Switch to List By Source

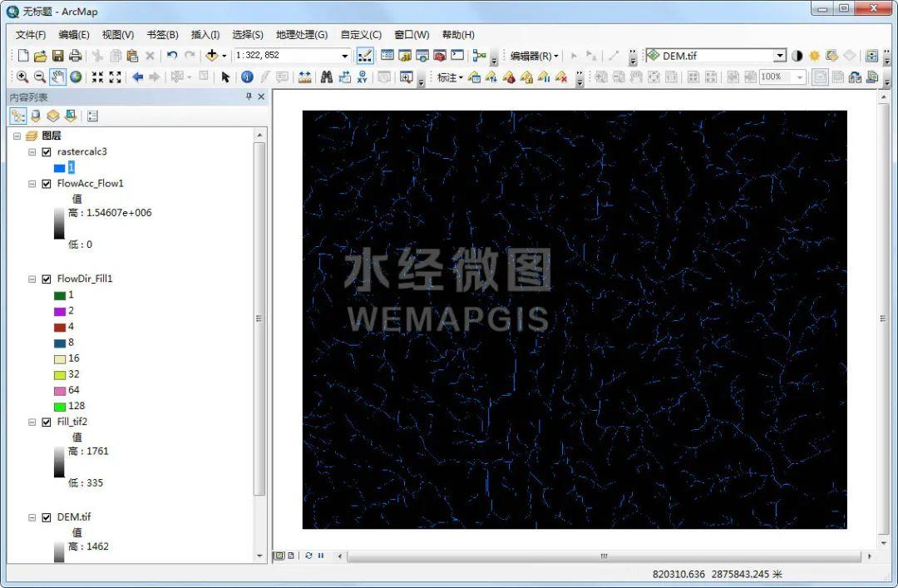pyautogui.click(x=36, y=116)
